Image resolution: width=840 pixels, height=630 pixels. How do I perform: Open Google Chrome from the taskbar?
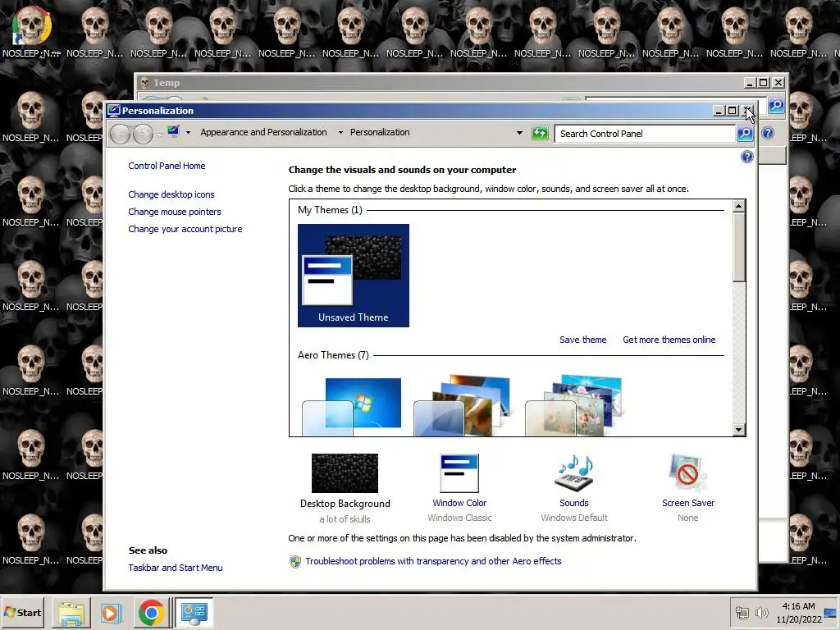click(151, 613)
